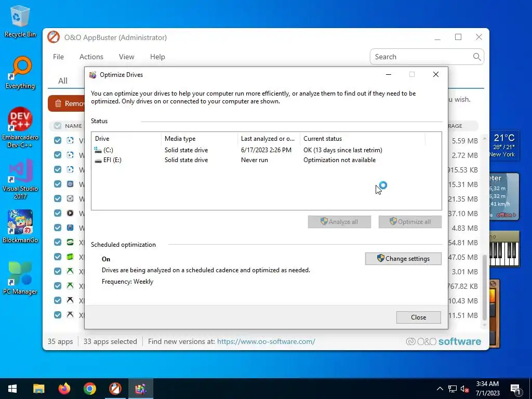Select the Embarcadero Dev-C++ desktop icon
This screenshot has height=399, width=532.
[20, 128]
